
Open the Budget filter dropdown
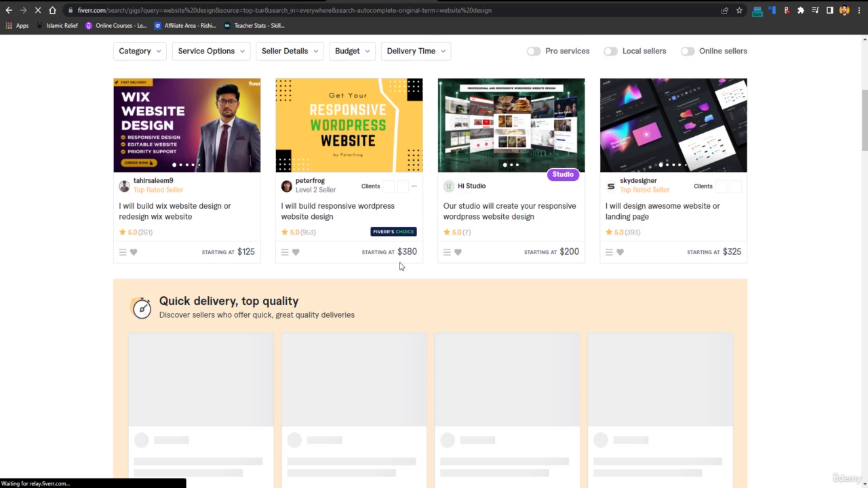[352, 52]
